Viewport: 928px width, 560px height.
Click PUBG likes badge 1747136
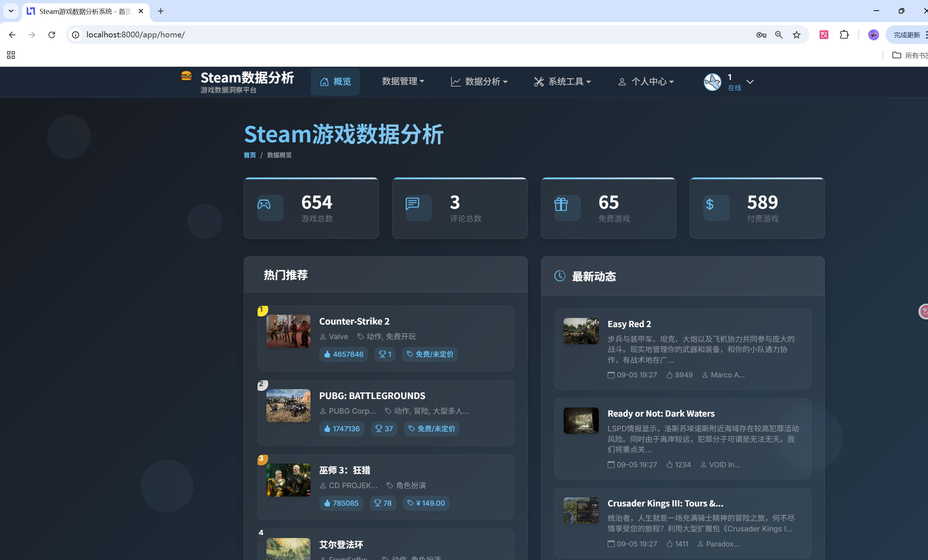pyautogui.click(x=342, y=429)
